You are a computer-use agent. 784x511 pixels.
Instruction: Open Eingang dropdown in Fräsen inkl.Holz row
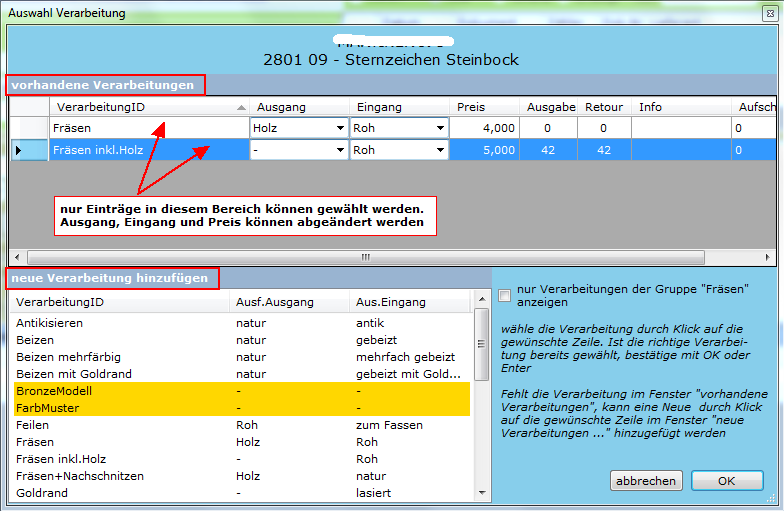[x=440, y=150]
